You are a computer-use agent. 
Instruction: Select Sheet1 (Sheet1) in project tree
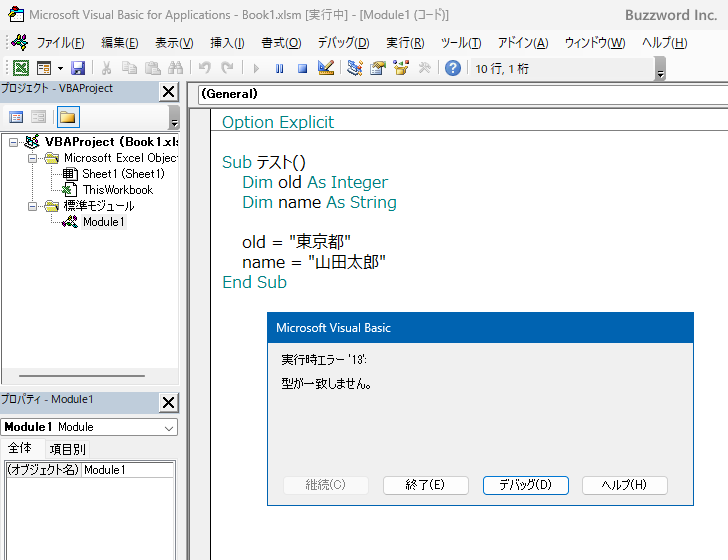[123, 174]
